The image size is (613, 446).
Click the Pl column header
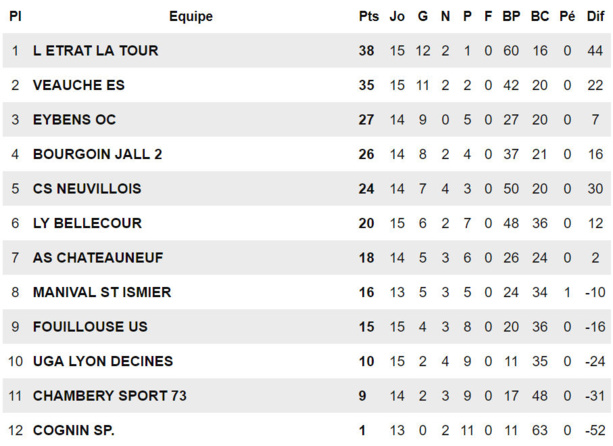15,16
